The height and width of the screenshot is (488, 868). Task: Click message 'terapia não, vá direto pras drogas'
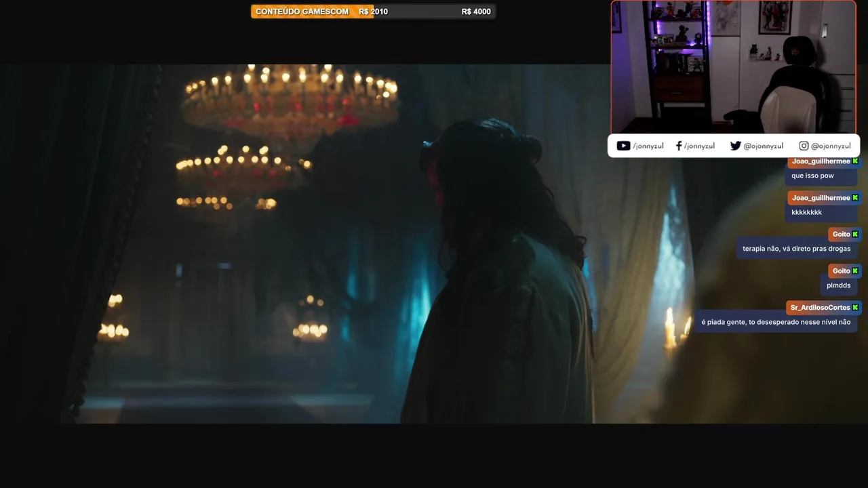796,249
